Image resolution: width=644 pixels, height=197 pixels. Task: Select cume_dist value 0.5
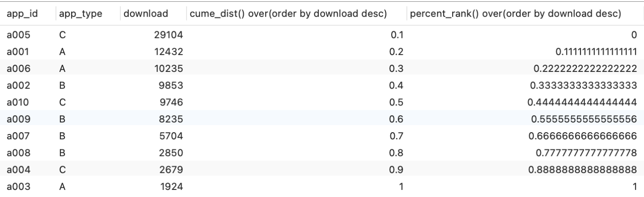tap(397, 102)
